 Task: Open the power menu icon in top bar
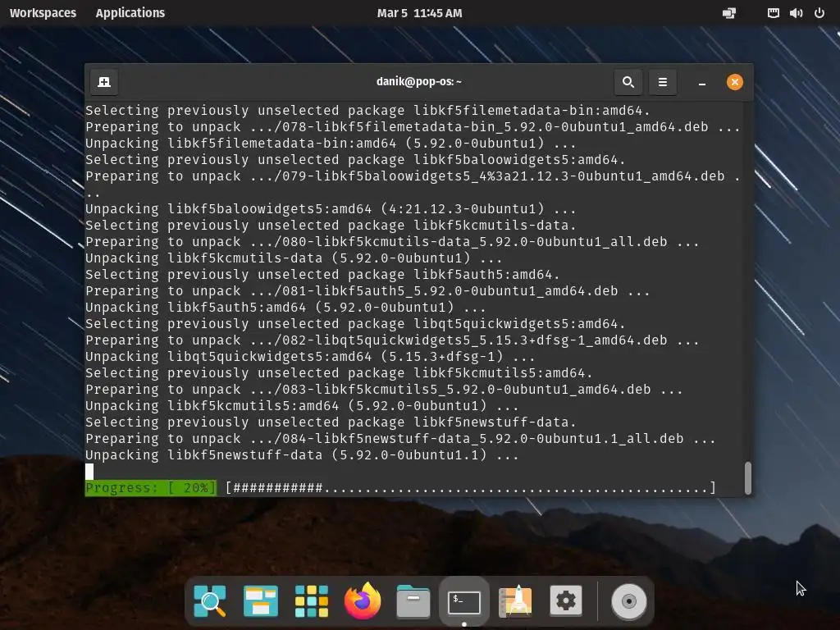[819, 13]
